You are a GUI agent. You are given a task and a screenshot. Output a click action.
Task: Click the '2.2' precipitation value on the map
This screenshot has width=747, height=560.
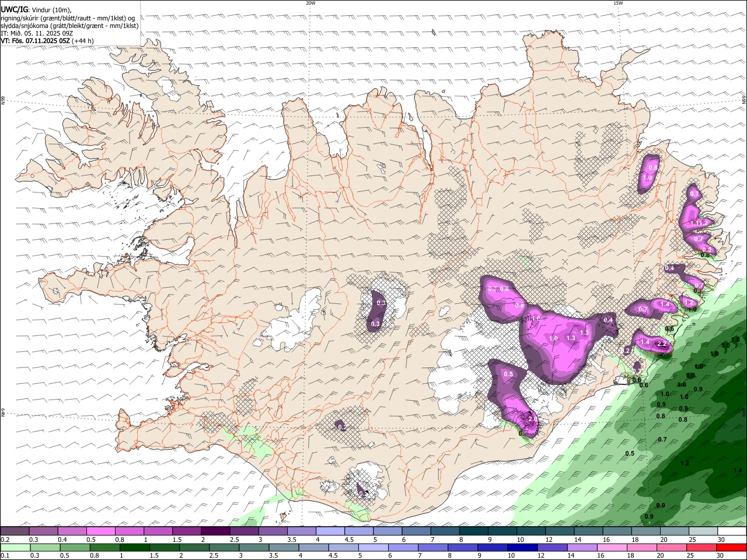pos(662,344)
